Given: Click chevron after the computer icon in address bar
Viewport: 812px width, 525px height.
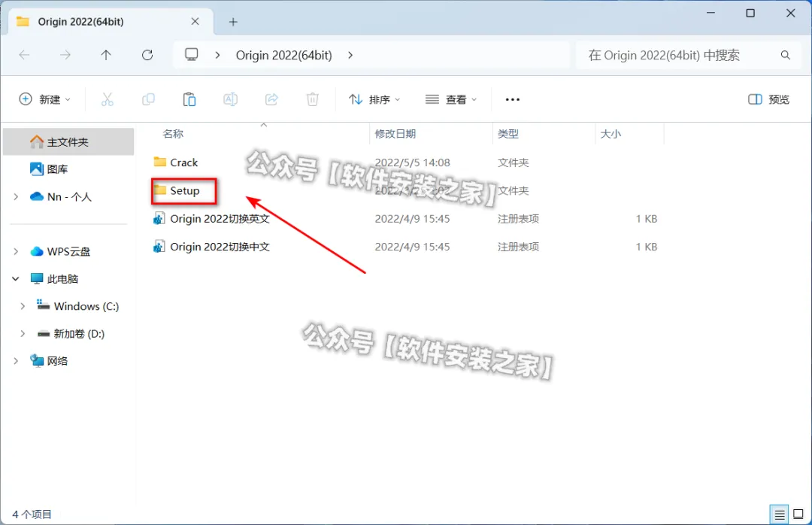Looking at the screenshot, I should (x=217, y=55).
